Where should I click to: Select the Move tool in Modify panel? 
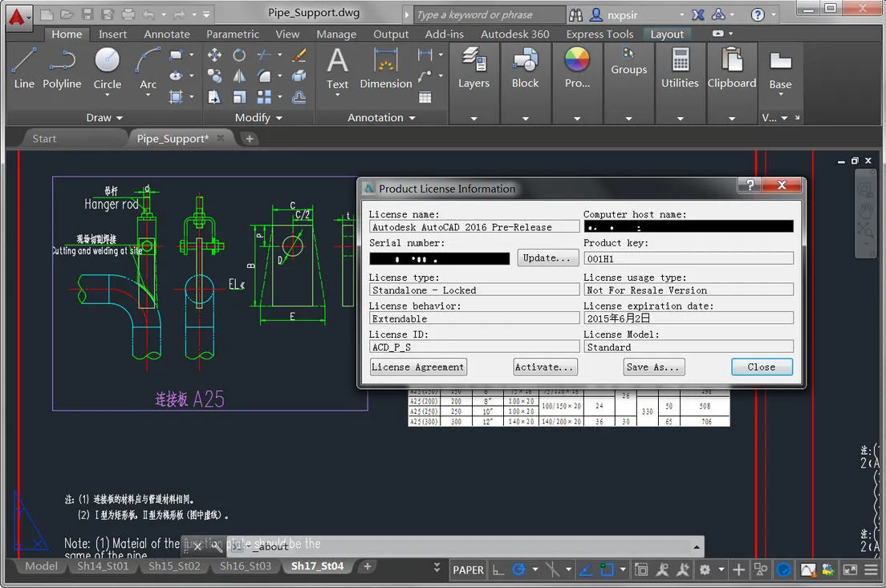(214, 56)
